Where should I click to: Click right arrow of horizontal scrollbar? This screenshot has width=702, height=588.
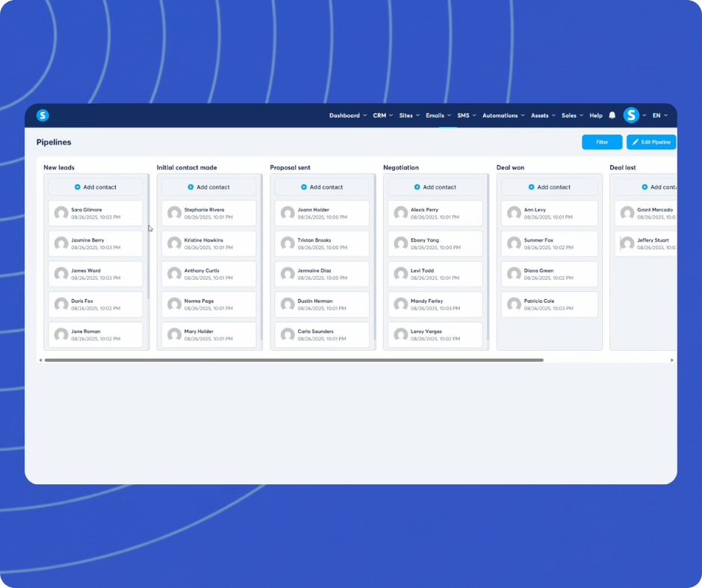[671, 360]
